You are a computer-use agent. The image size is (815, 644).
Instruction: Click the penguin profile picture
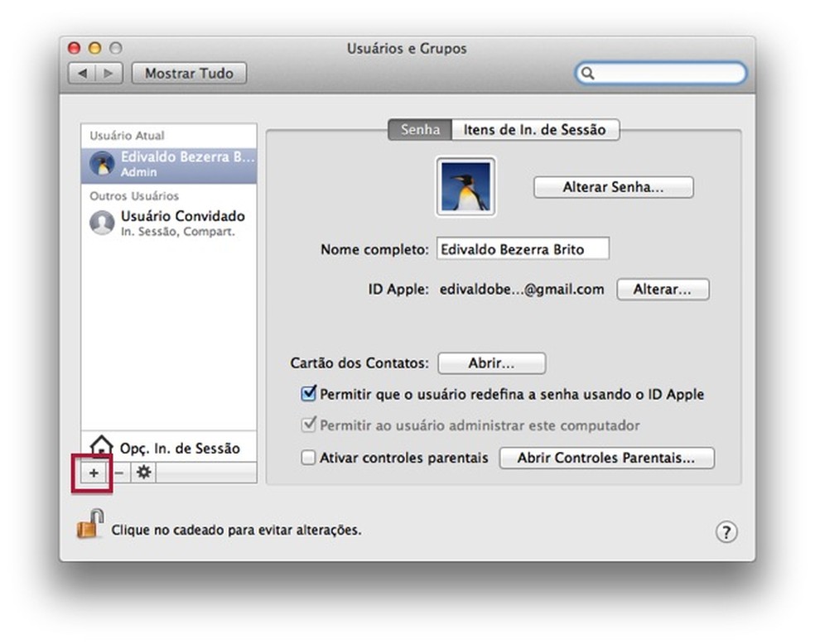click(465, 186)
